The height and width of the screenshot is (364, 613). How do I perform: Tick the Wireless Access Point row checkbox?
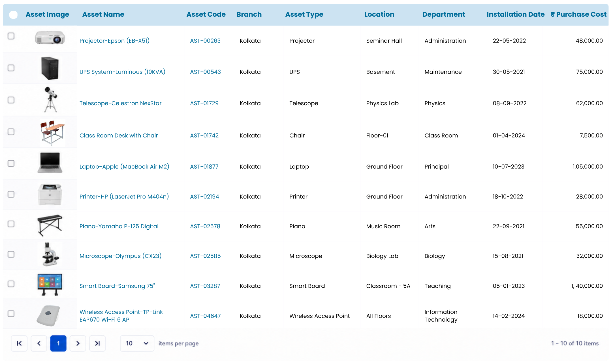(11, 314)
